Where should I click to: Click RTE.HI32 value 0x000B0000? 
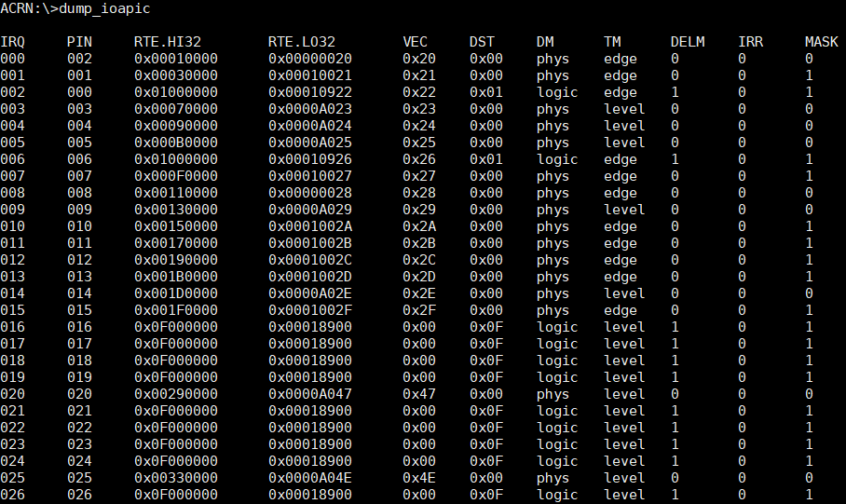click(x=176, y=143)
